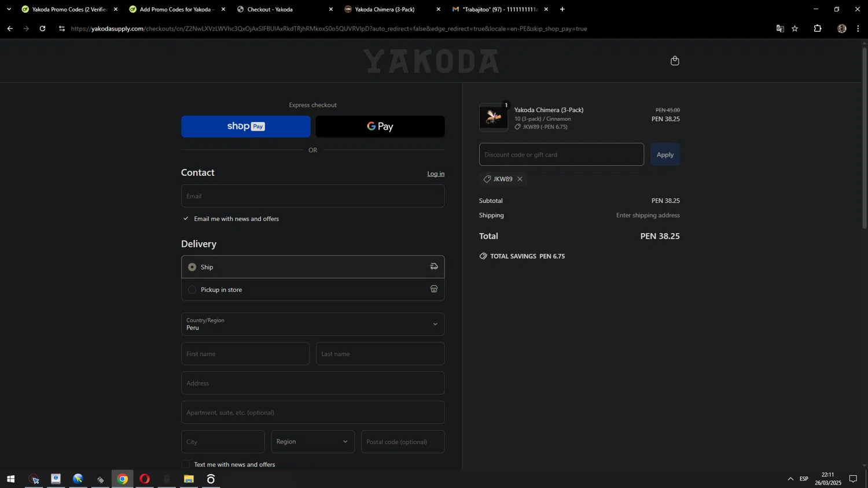Open the Chrome profile avatar

pos(842,28)
